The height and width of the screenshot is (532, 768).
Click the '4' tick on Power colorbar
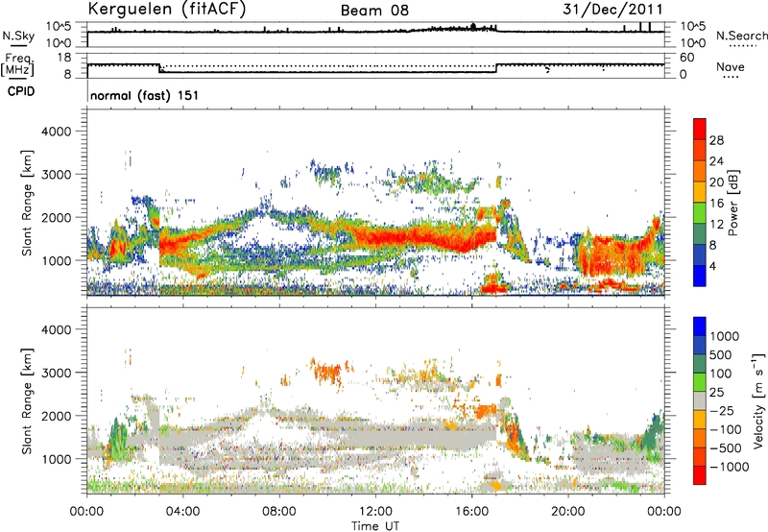pyautogui.click(x=712, y=266)
